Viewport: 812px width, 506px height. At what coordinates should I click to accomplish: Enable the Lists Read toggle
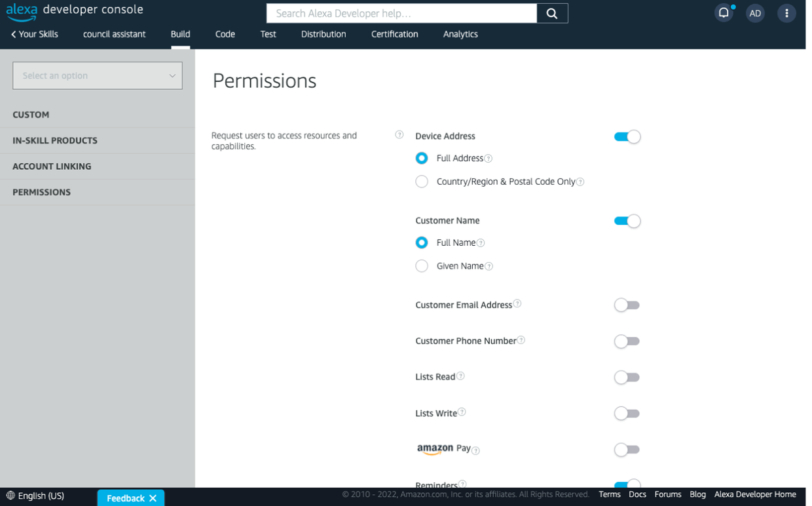627,377
